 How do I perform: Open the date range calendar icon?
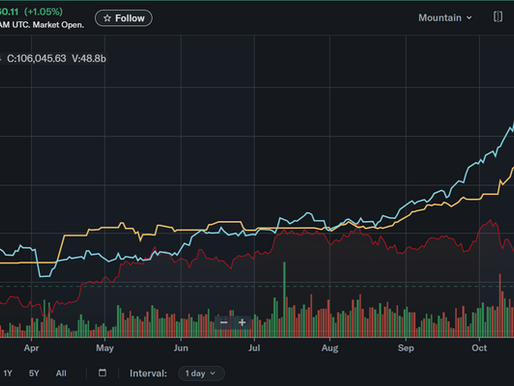[103, 373]
